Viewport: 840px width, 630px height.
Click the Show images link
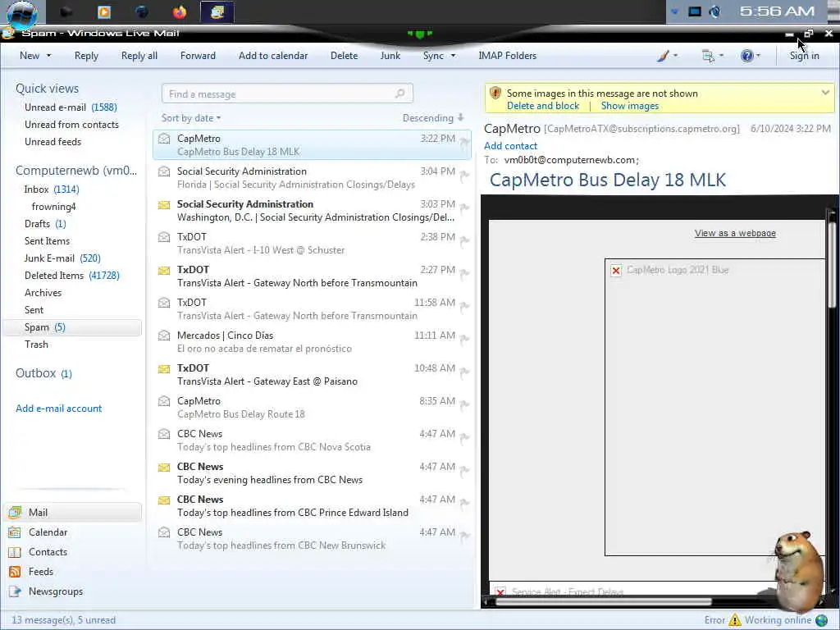pos(630,106)
